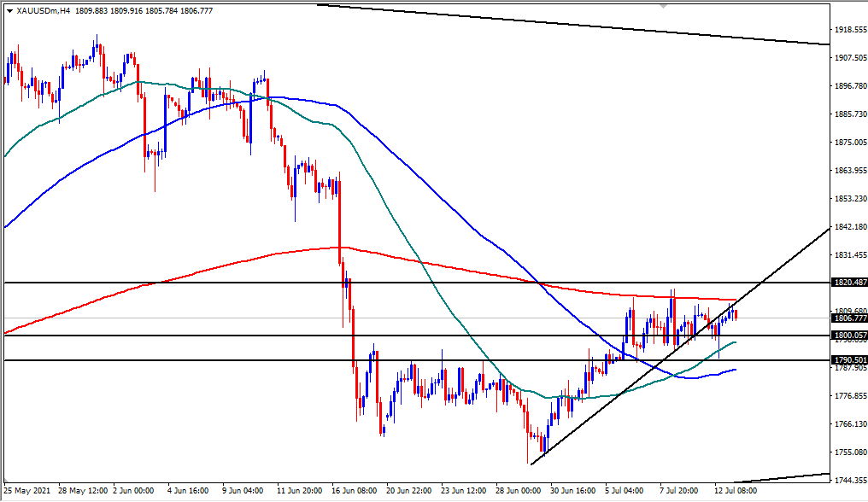Click the OHLC values 1809.883 1809.916 1805.784 1806.777

coord(144,10)
